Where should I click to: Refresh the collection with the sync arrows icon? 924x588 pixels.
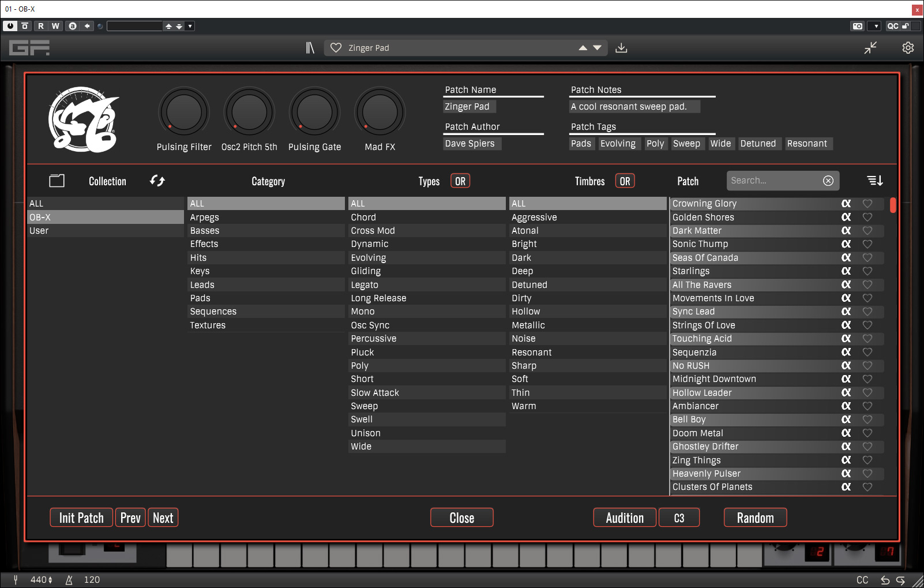tap(157, 181)
